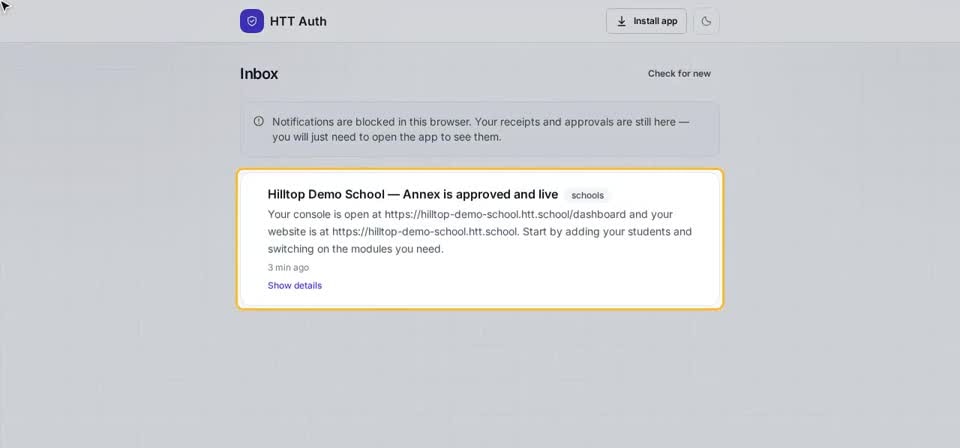Click the notifications blocked banner text
The height and width of the screenshot is (448, 960).
[481, 129]
